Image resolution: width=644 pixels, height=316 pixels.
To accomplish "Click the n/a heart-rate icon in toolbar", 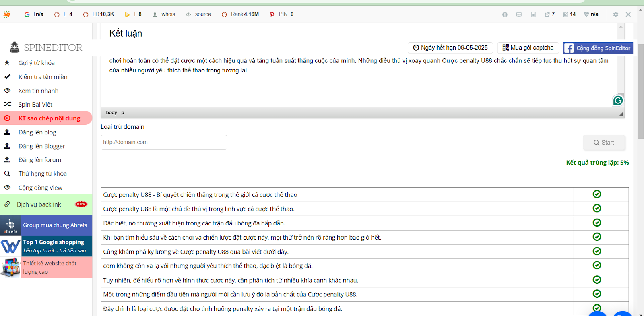I will [591, 14].
